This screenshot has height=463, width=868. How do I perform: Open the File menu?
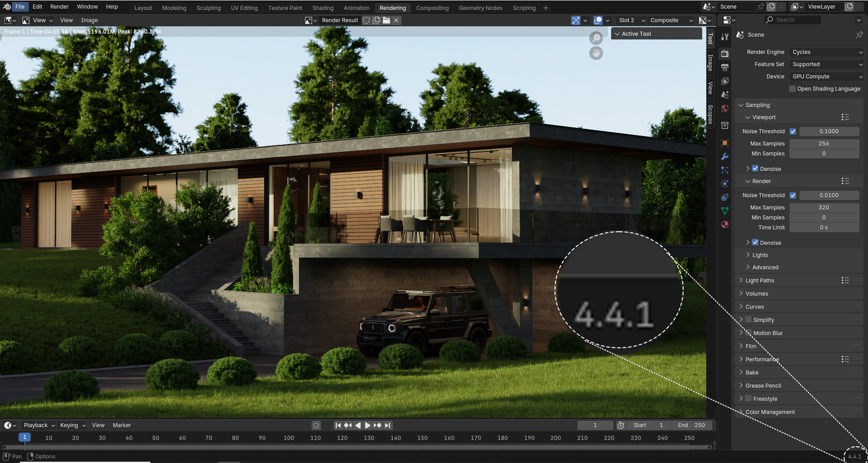coord(20,7)
